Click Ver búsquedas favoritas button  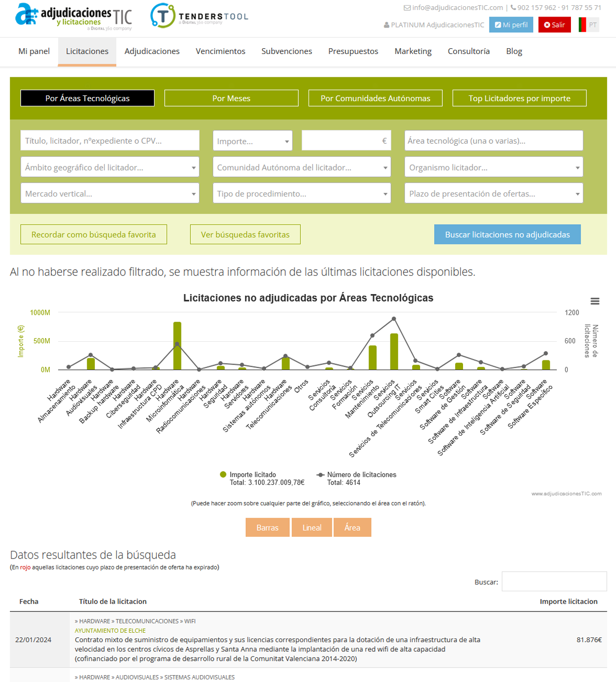pyautogui.click(x=245, y=234)
